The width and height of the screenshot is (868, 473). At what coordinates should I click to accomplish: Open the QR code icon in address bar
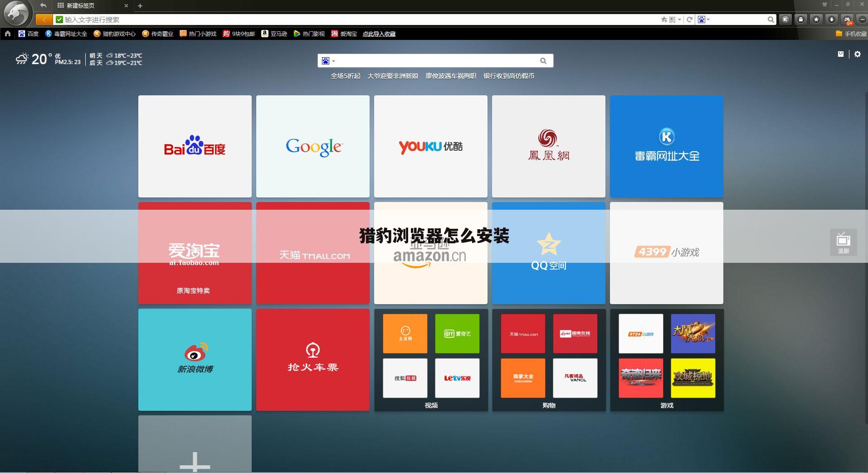click(x=672, y=20)
